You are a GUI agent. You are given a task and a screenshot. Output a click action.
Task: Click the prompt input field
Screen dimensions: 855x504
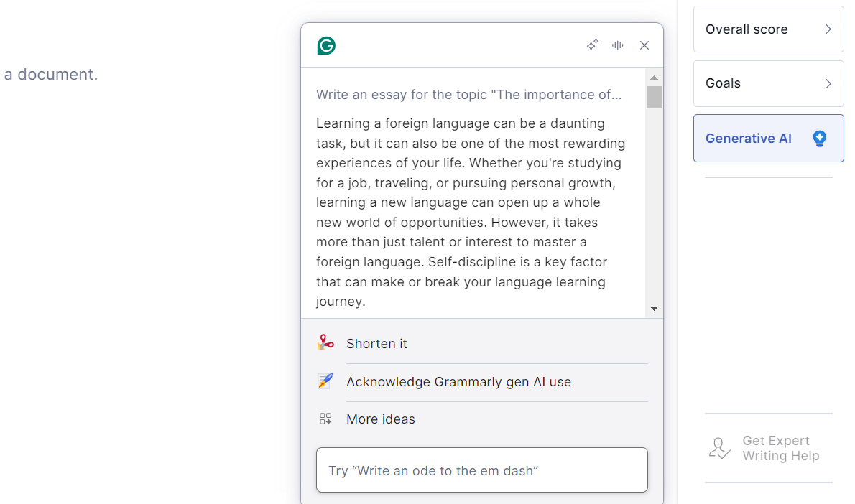(x=481, y=470)
